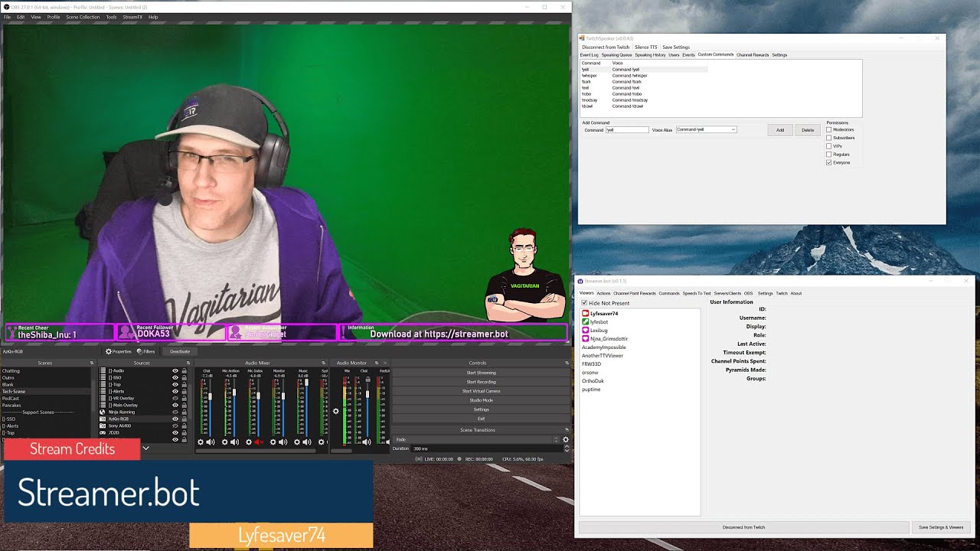This screenshot has width=980, height=551.
Task: Adjust the Chat channel volume fader
Action: (x=211, y=398)
